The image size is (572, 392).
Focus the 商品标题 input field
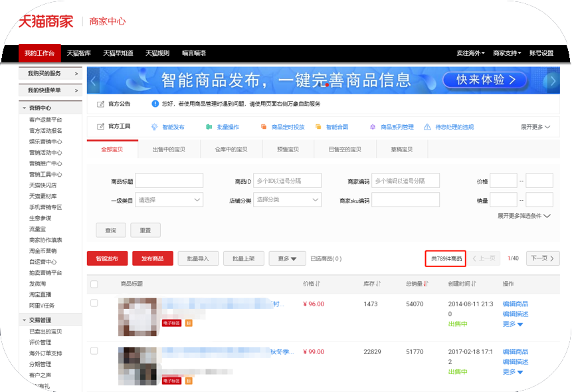169,181
